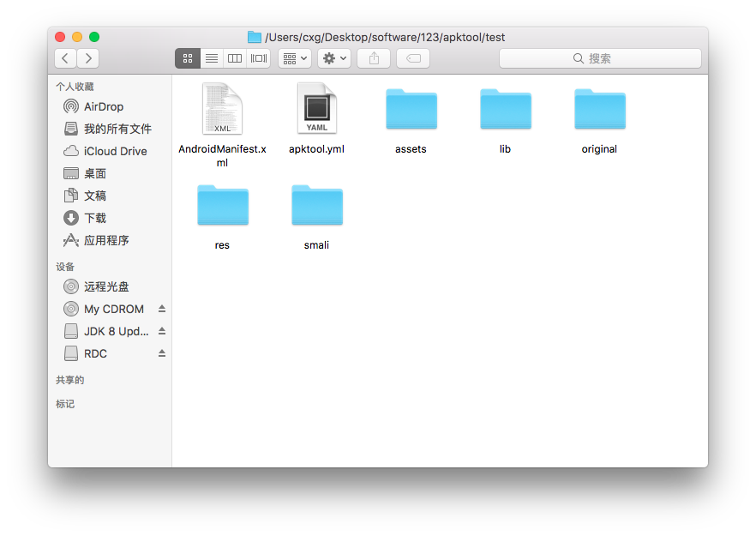Screen dimensions: 756x536
Task: Open AirDrop in the sidebar
Action: tap(110, 106)
